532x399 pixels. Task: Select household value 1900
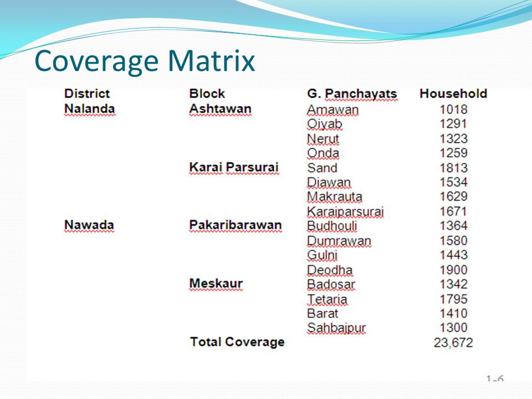pos(454,270)
